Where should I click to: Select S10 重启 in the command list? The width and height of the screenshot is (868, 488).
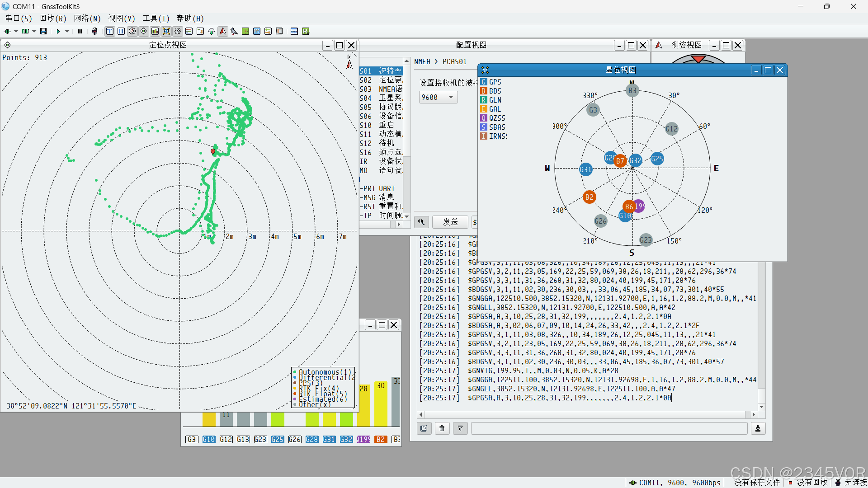pos(381,125)
